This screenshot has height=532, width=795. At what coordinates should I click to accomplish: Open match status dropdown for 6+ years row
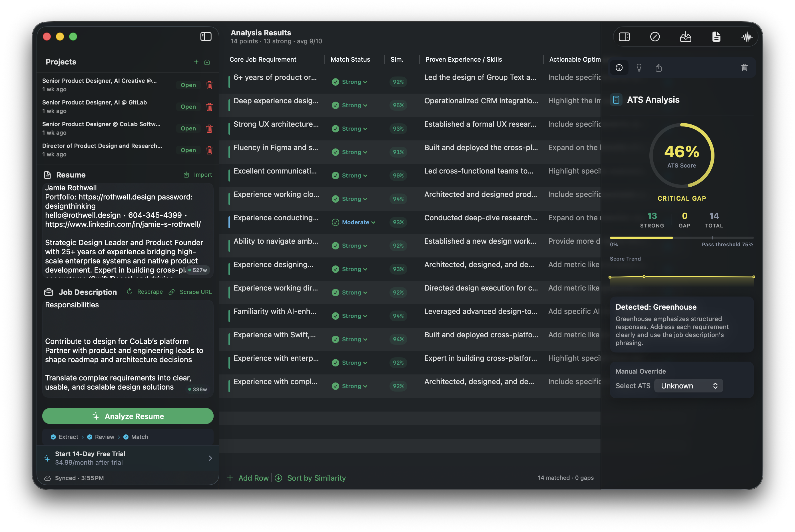tap(350, 82)
